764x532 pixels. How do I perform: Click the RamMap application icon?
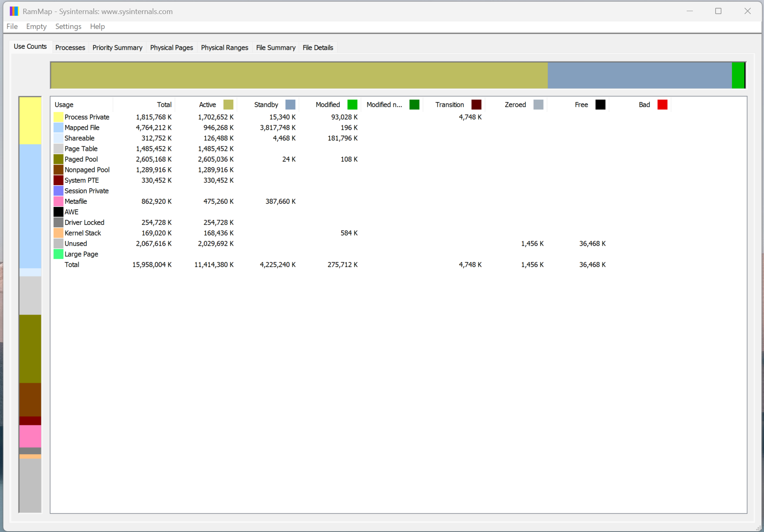[x=14, y=11]
